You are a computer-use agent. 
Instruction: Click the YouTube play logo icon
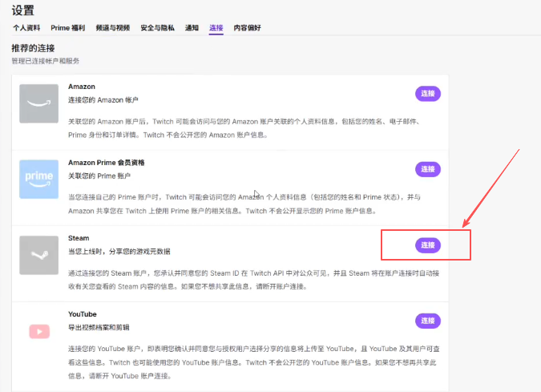coord(39,330)
